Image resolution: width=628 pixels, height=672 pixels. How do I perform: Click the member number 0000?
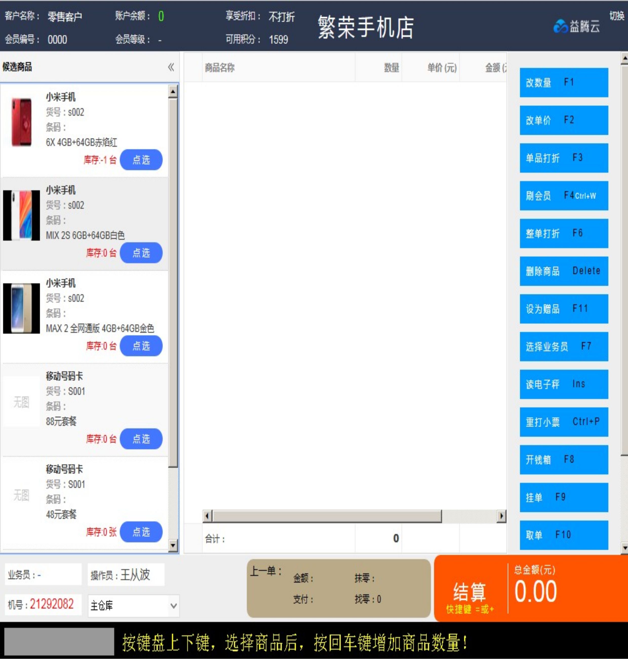point(57,40)
